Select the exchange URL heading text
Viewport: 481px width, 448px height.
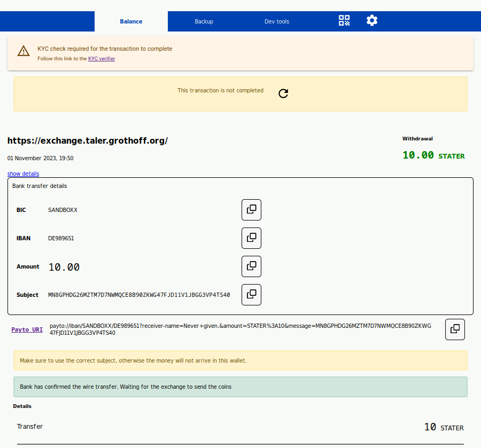click(x=88, y=141)
